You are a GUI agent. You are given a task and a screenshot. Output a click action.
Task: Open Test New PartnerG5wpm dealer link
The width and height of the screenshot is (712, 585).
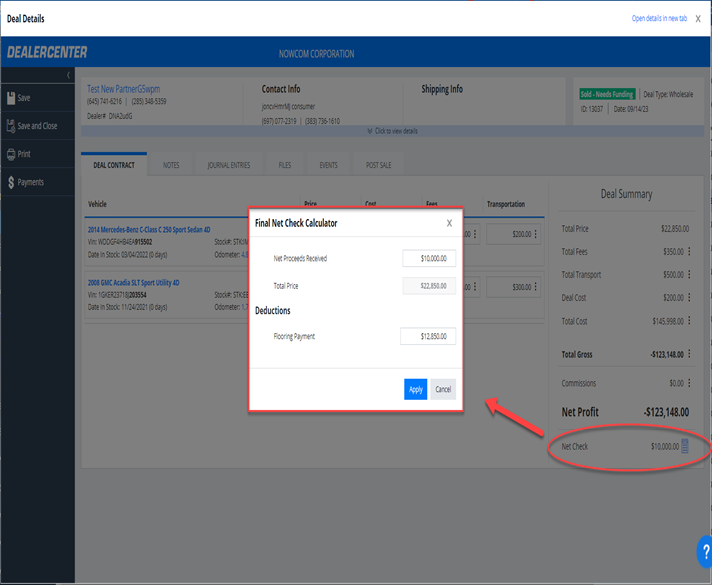(x=124, y=89)
